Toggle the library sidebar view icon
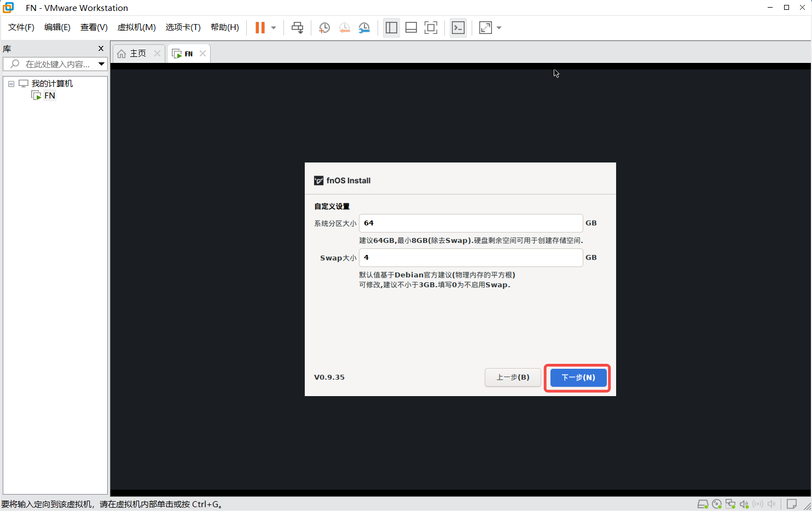 [x=391, y=27]
